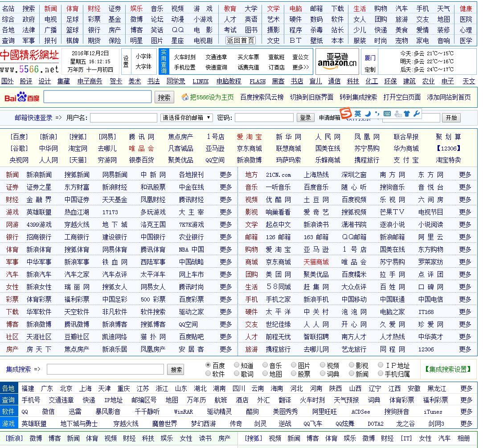Expand 更多>> in practical query box
This screenshot has width=483, height=448.
(x=301, y=67)
